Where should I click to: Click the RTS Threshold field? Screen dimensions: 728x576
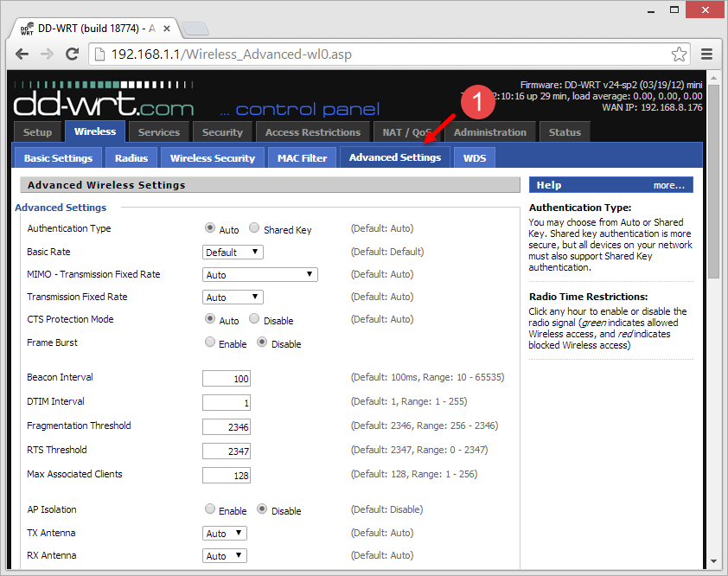pyautogui.click(x=227, y=451)
